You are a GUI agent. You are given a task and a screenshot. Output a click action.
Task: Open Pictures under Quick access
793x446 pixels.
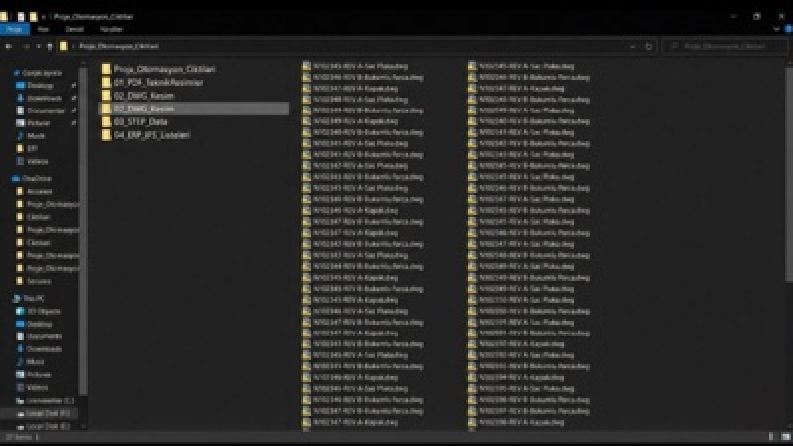34,123
